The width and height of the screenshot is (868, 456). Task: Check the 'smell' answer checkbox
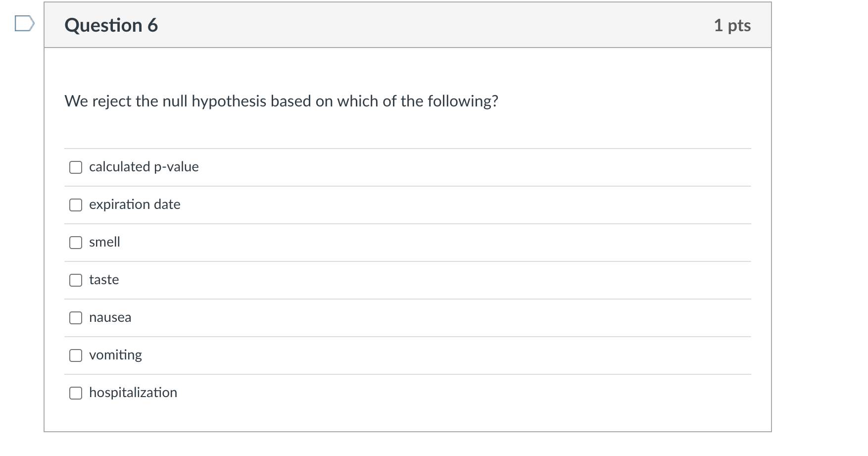(x=75, y=243)
